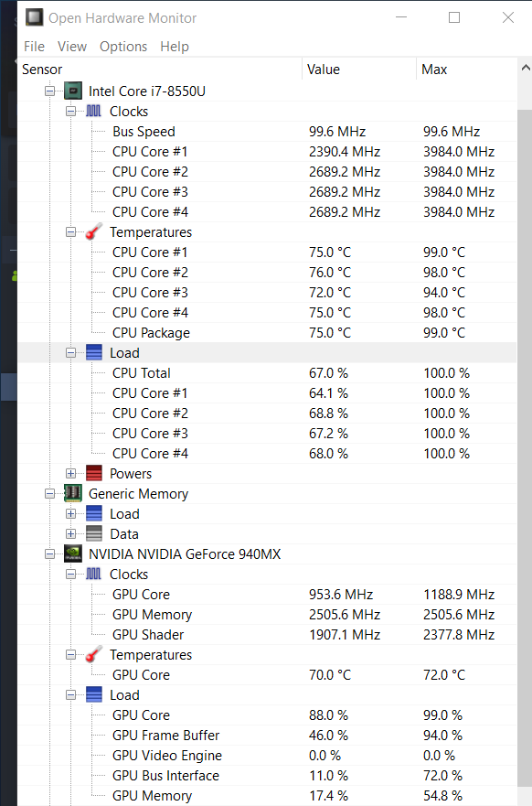Click the NVIDIA GeForce 940MX logo icon
532x806 pixels.
click(x=73, y=554)
